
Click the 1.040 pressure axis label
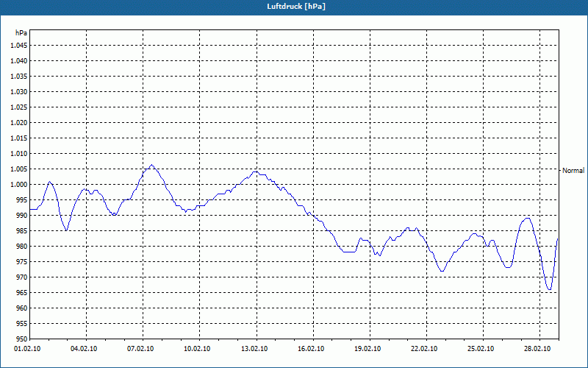click(x=19, y=61)
